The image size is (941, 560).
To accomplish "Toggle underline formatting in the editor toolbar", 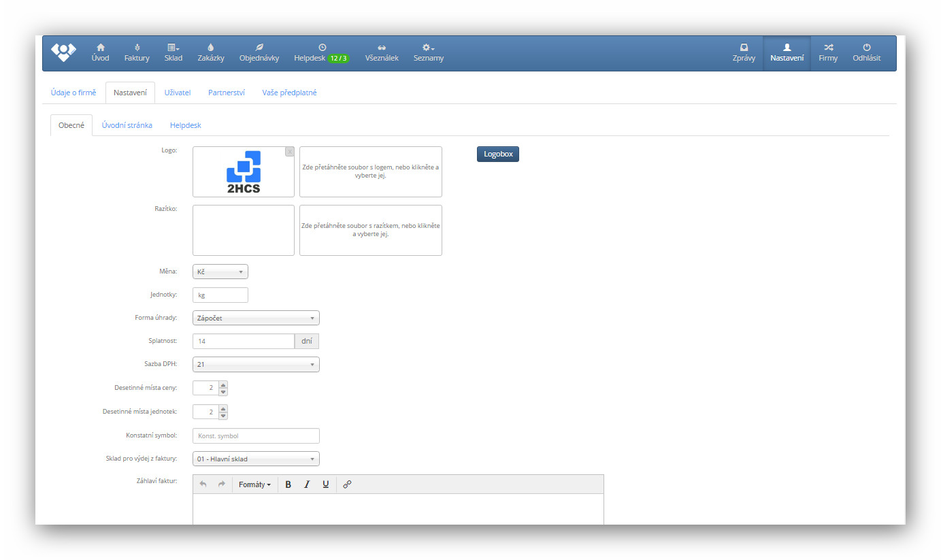I will pyautogui.click(x=326, y=484).
